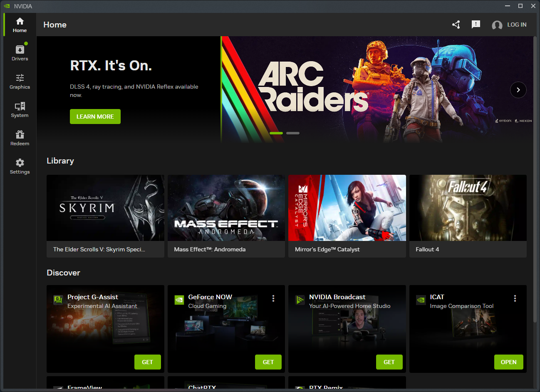Click the Home page title
The image size is (540, 392).
(55, 25)
